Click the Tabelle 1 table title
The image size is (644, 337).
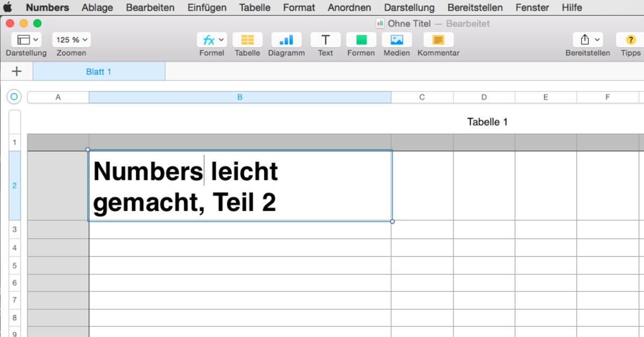[x=487, y=122]
